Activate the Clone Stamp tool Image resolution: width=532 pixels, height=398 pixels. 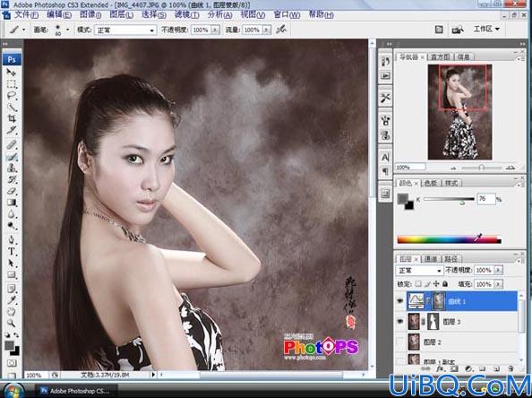coord(12,169)
